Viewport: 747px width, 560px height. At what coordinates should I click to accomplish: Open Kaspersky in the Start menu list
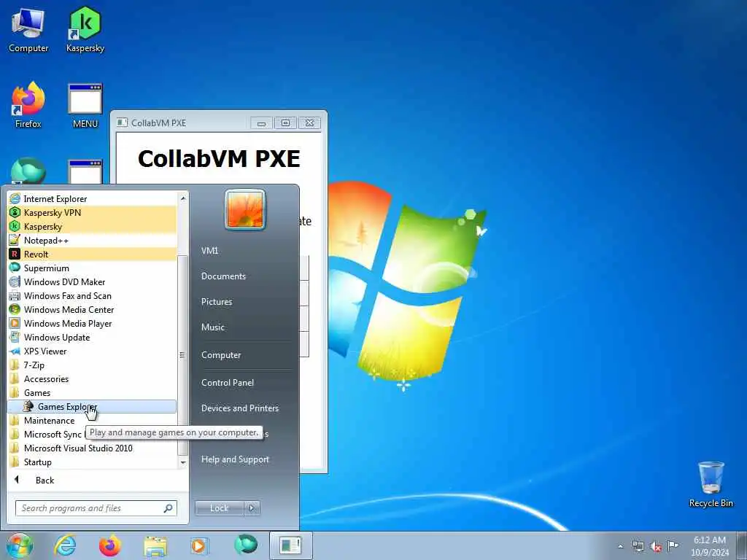[92, 227]
